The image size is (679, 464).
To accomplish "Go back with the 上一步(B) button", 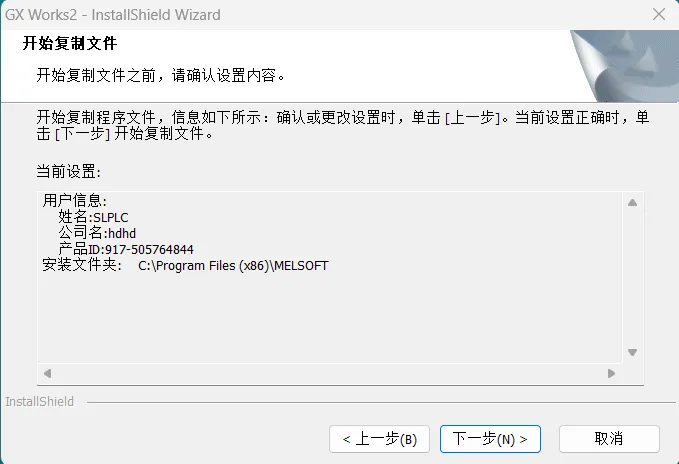I will coord(379,439).
